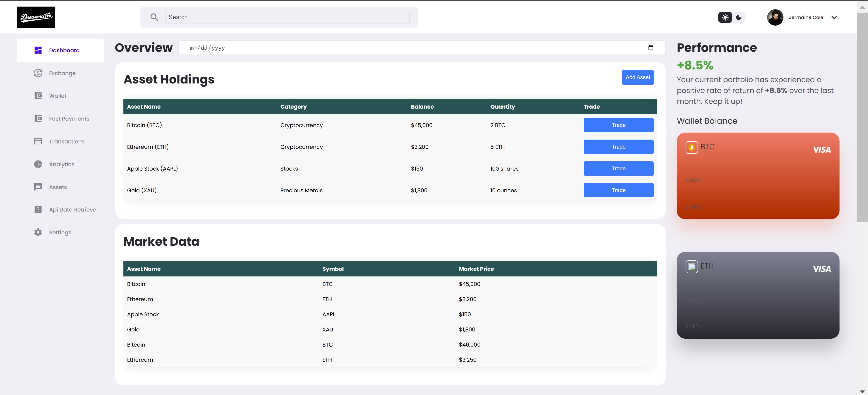Click Jermaine Cole username text

click(x=806, y=18)
